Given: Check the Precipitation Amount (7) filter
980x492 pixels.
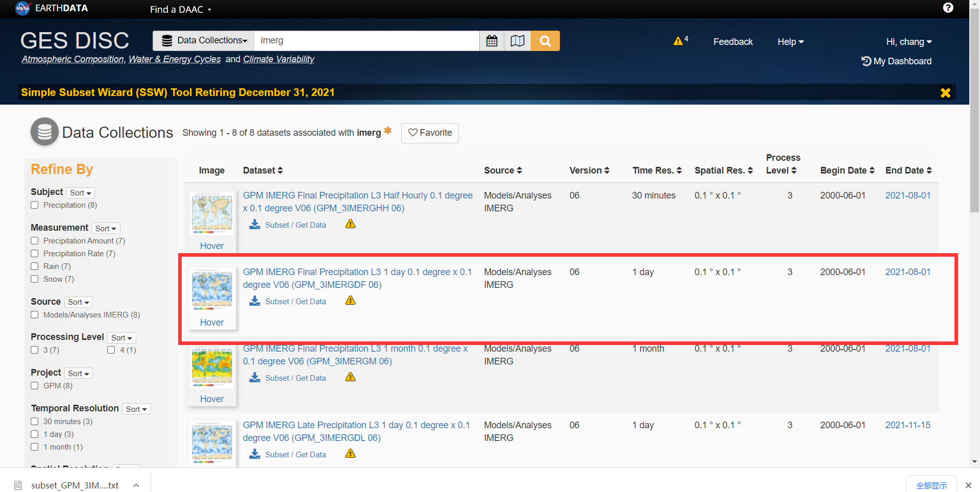Looking at the screenshot, I should 35,241.
